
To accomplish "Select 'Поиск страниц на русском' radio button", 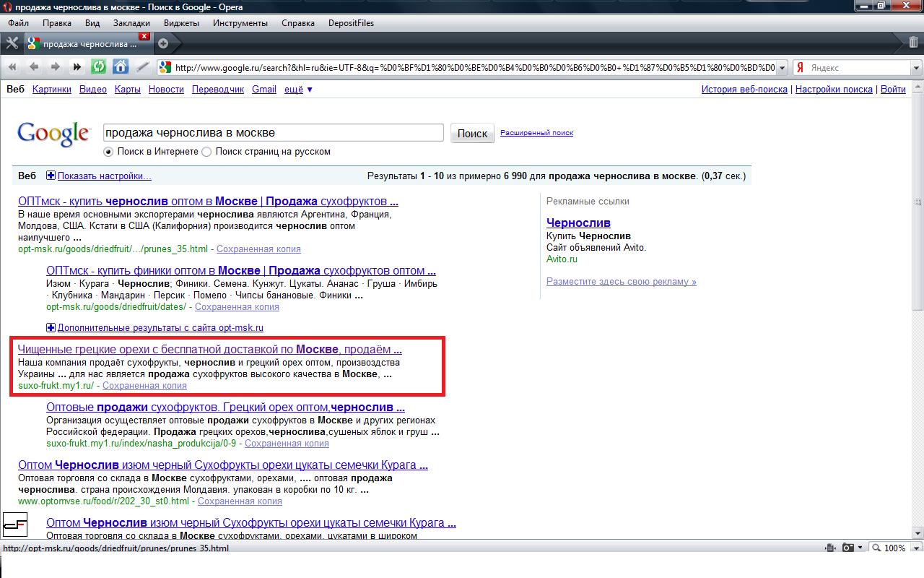I will pos(206,152).
